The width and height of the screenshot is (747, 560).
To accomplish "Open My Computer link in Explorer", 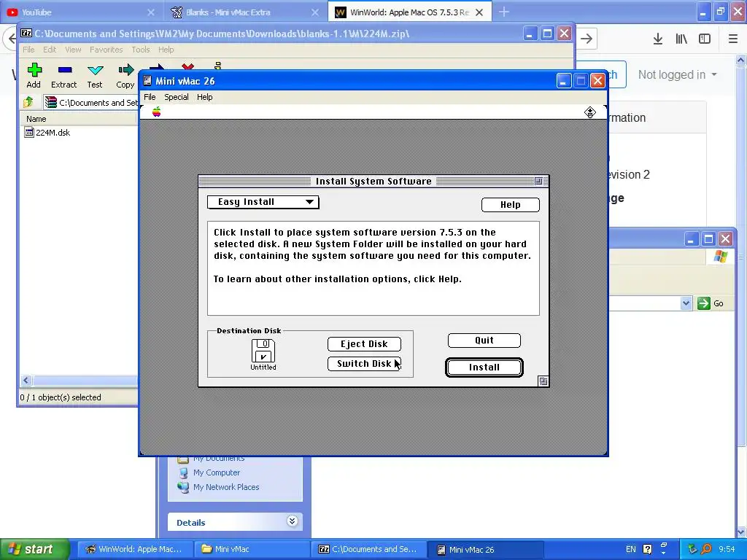I will point(216,472).
